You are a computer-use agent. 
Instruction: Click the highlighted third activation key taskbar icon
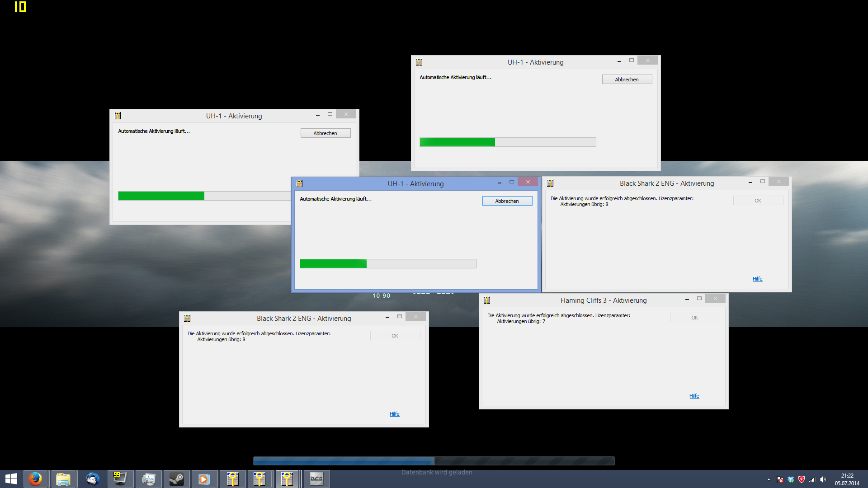tap(288, 479)
